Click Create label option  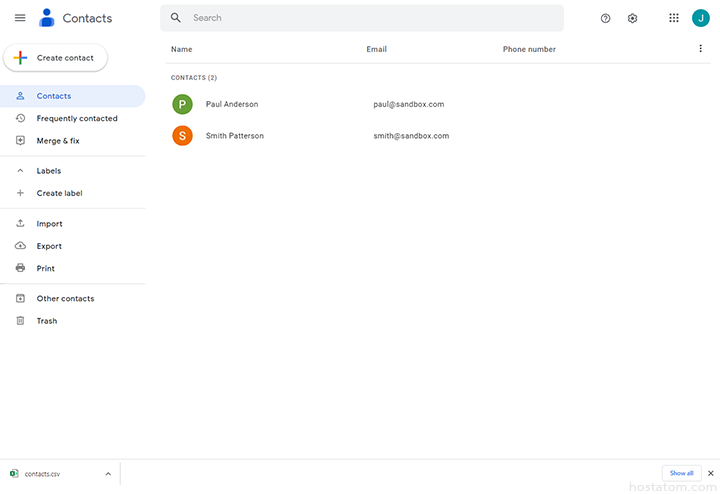59,193
